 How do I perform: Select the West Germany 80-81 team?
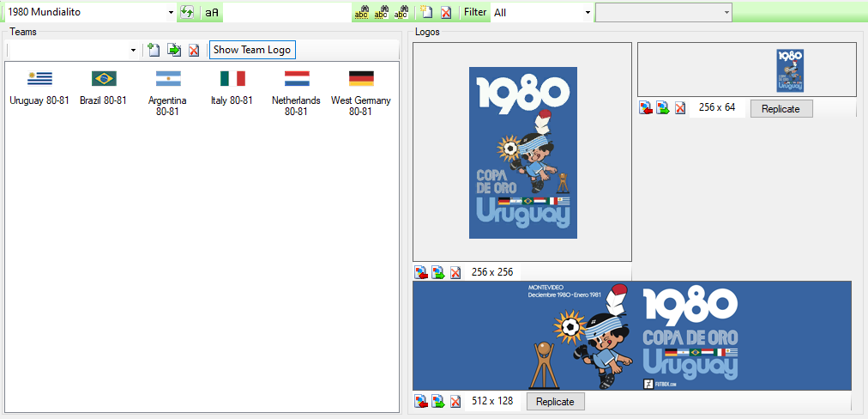361,93
